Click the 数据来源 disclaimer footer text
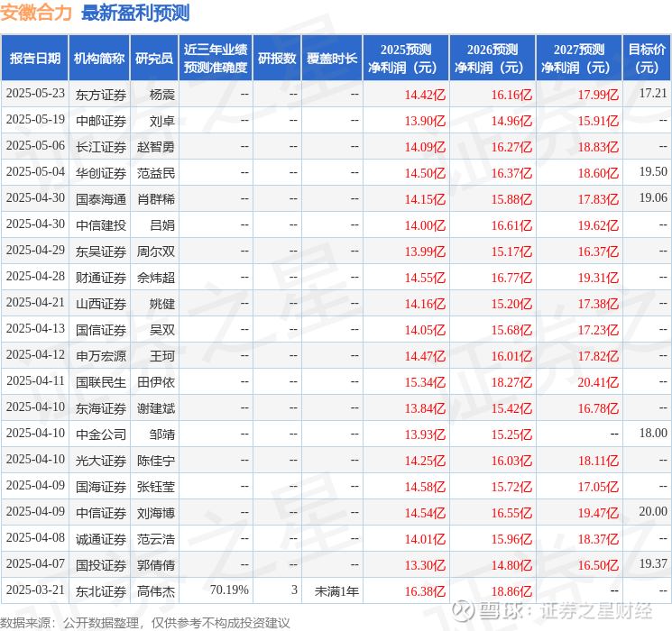 coord(145,623)
